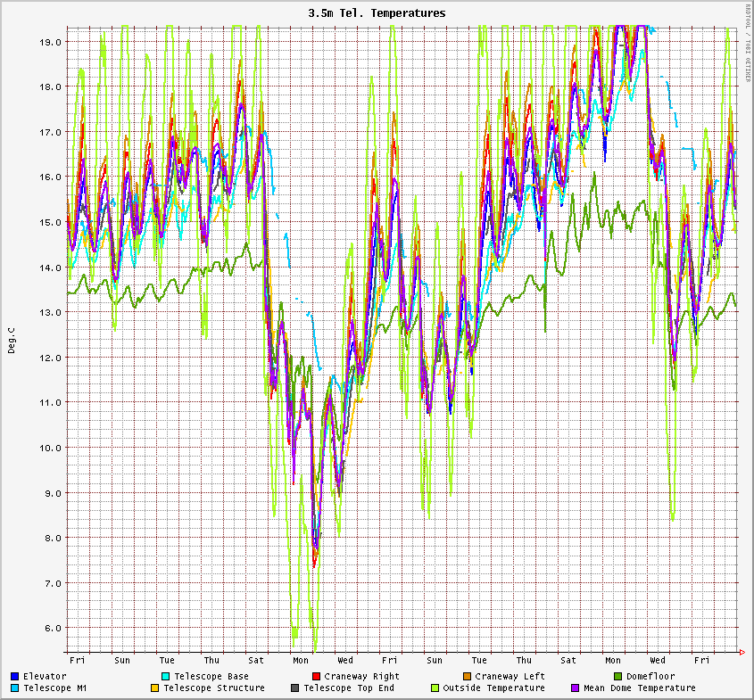Viewport: 754px width, 700px height.
Task: Click the purple Mean Dome Temperature swatch
Action: 576,688
